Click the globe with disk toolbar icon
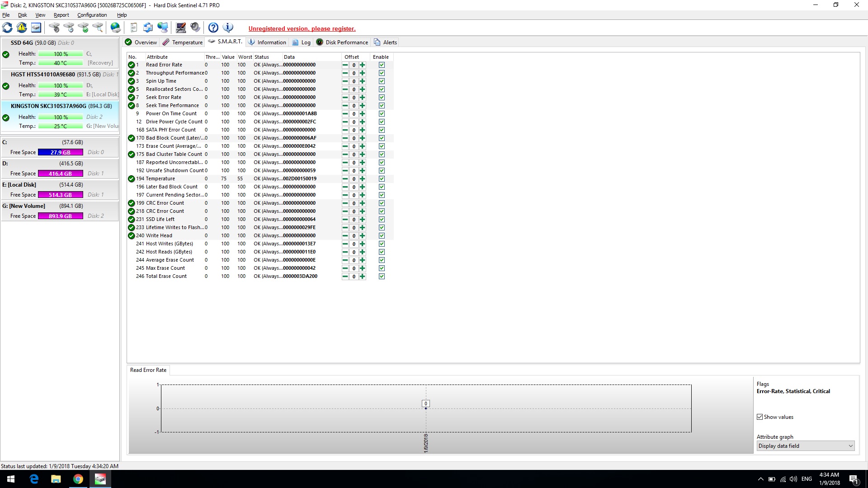This screenshot has height=488, width=868. [116, 28]
